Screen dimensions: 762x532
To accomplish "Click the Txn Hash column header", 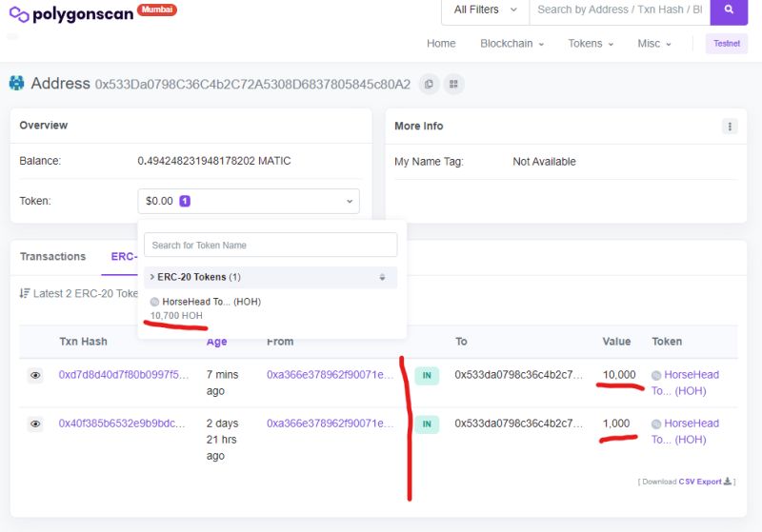I will (x=83, y=342).
